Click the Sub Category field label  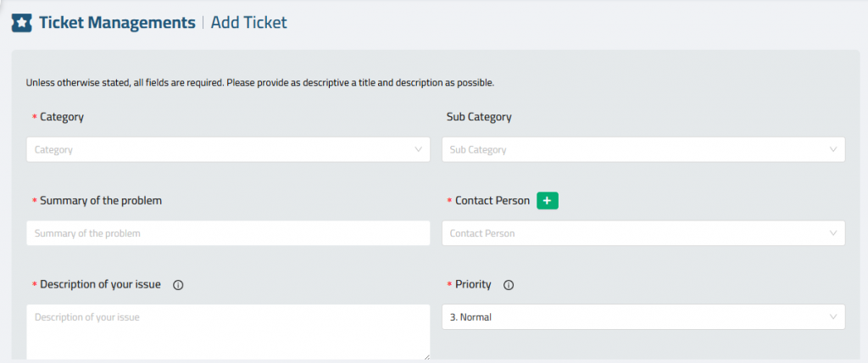(479, 118)
